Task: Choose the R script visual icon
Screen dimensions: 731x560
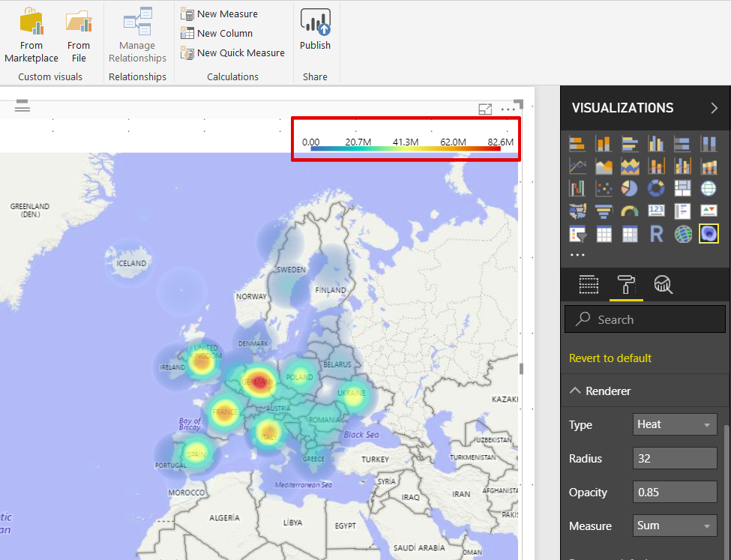Action: (x=656, y=235)
